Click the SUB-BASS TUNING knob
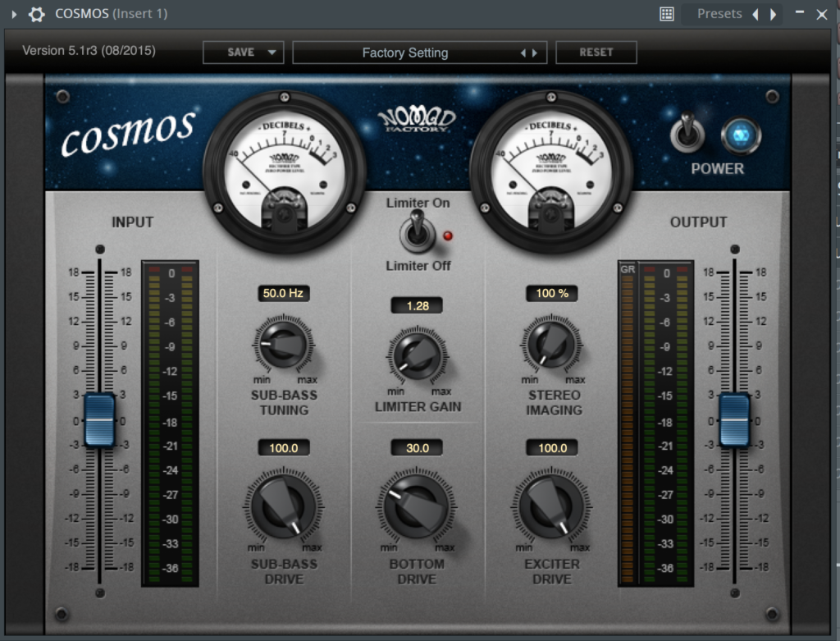The width and height of the screenshot is (840, 641). pos(283,345)
